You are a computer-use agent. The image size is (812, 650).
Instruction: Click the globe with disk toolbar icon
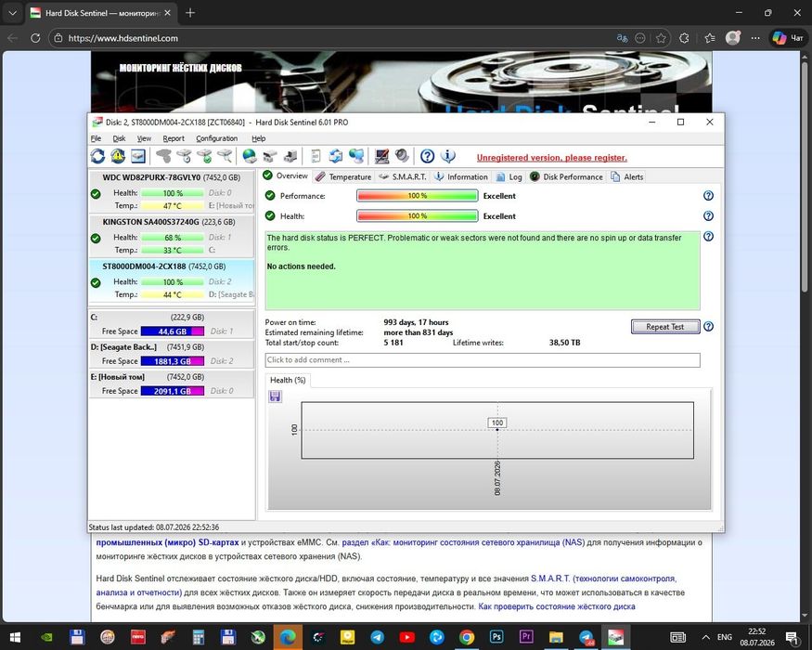click(x=250, y=156)
